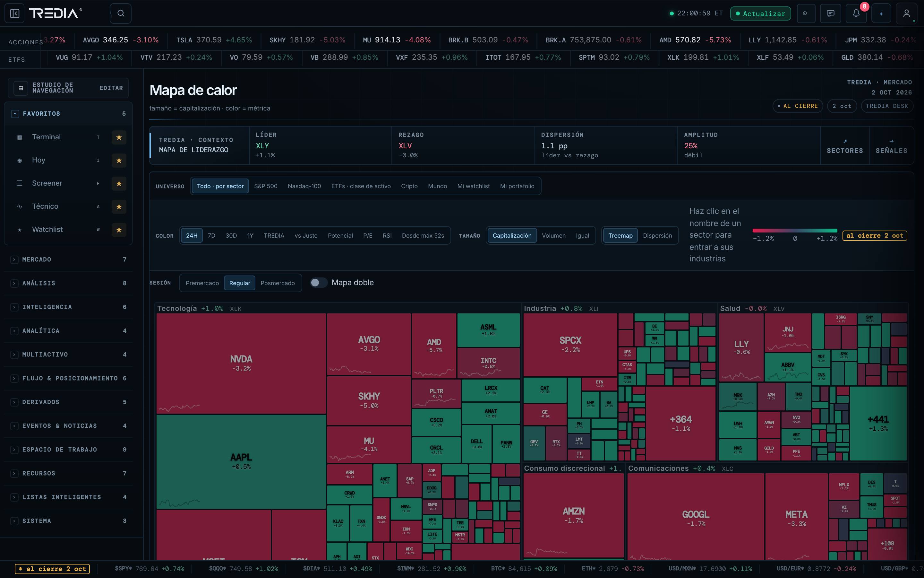The height and width of the screenshot is (578, 924).
Task: Toggle the Mapa doble switch
Action: point(319,283)
